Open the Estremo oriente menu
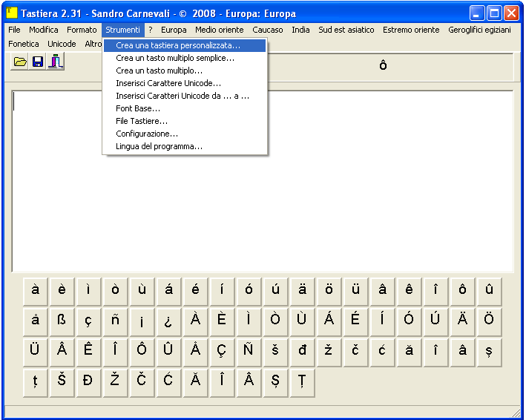 (x=411, y=30)
